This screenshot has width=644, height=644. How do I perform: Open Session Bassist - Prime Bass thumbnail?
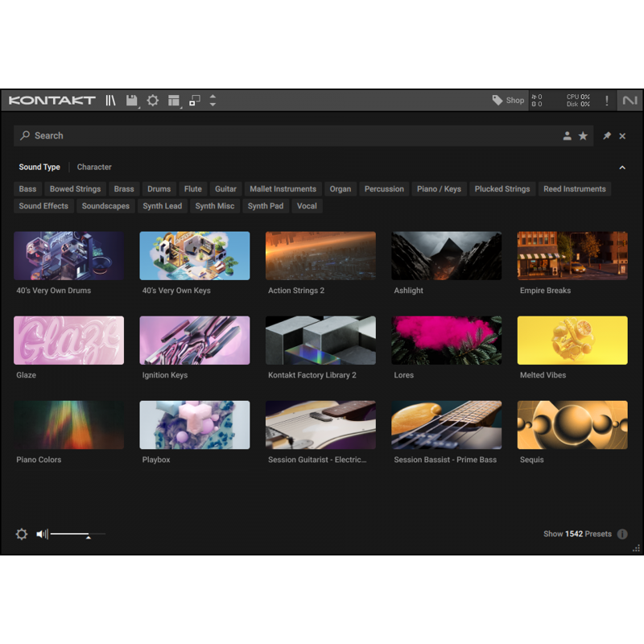coord(447,425)
